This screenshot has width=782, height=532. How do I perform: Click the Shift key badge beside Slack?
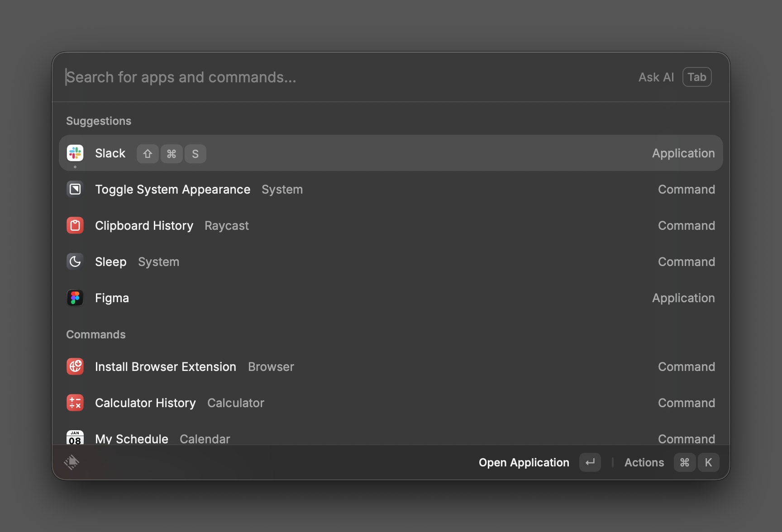148,154
